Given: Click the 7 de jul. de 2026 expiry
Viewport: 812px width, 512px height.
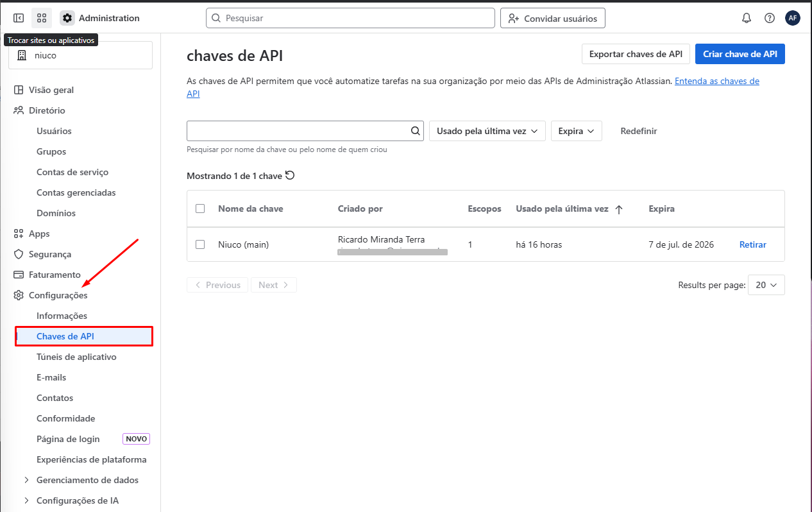Looking at the screenshot, I should (x=681, y=244).
